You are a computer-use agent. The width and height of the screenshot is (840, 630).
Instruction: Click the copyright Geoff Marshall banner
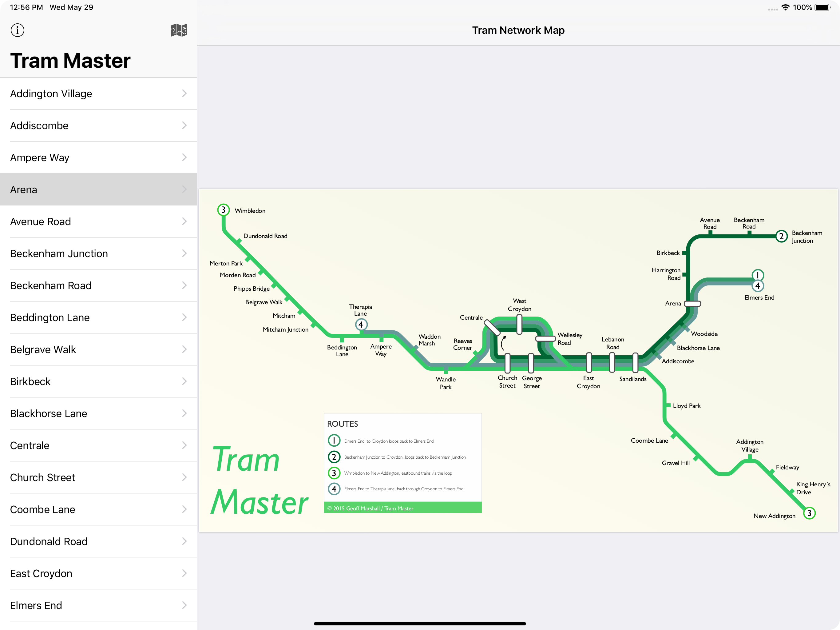click(x=402, y=508)
